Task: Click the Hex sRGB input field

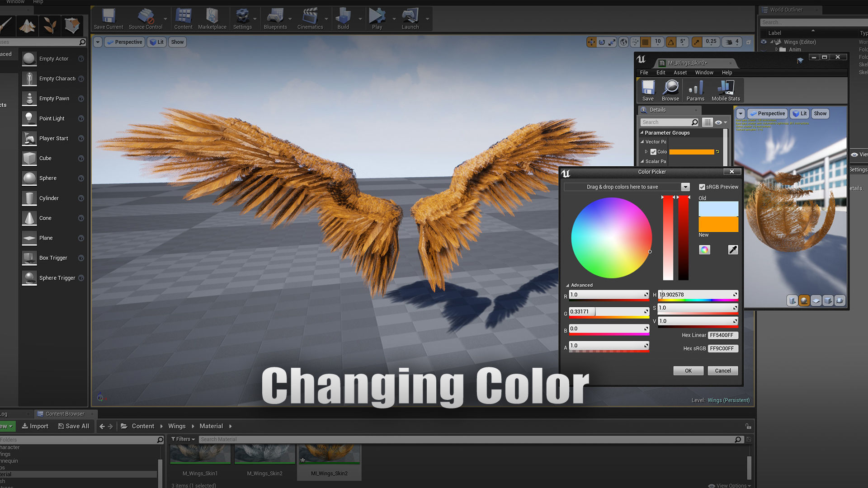Action: pyautogui.click(x=722, y=349)
